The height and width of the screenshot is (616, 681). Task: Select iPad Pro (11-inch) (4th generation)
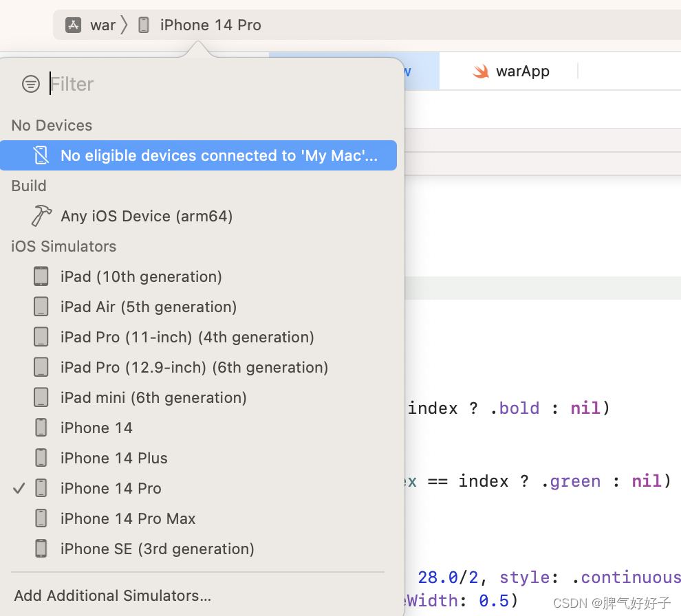pyautogui.click(x=187, y=338)
